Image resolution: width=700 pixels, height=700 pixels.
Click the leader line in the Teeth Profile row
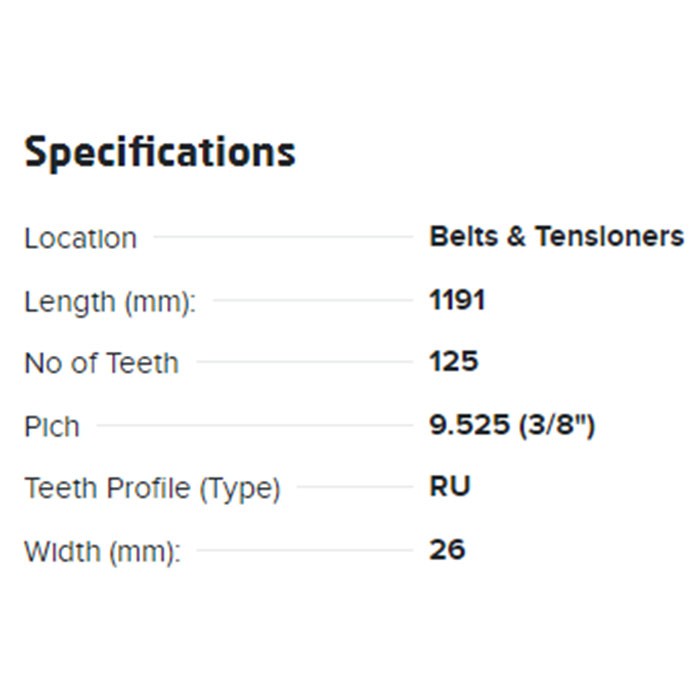(354, 488)
